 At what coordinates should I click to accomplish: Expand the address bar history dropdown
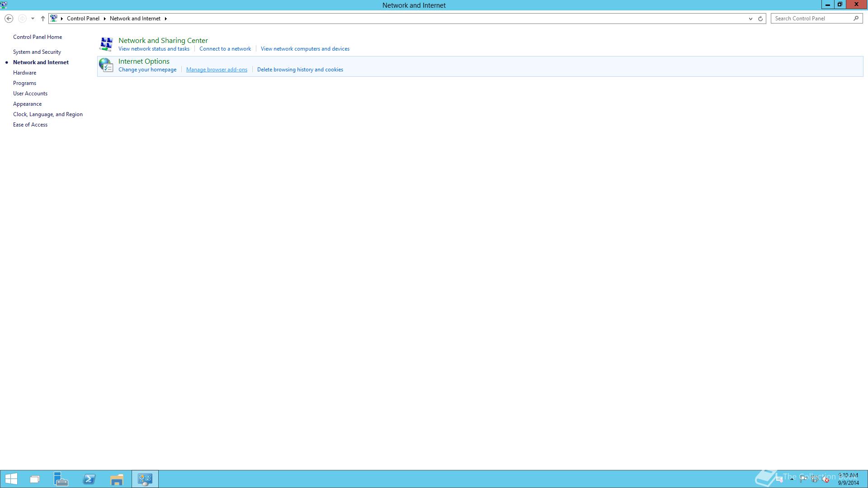pos(750,19)
